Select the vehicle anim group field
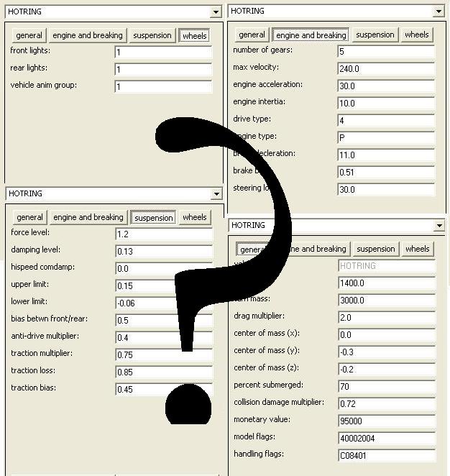Viewport: 450px width, 476px height. (163, 87)
